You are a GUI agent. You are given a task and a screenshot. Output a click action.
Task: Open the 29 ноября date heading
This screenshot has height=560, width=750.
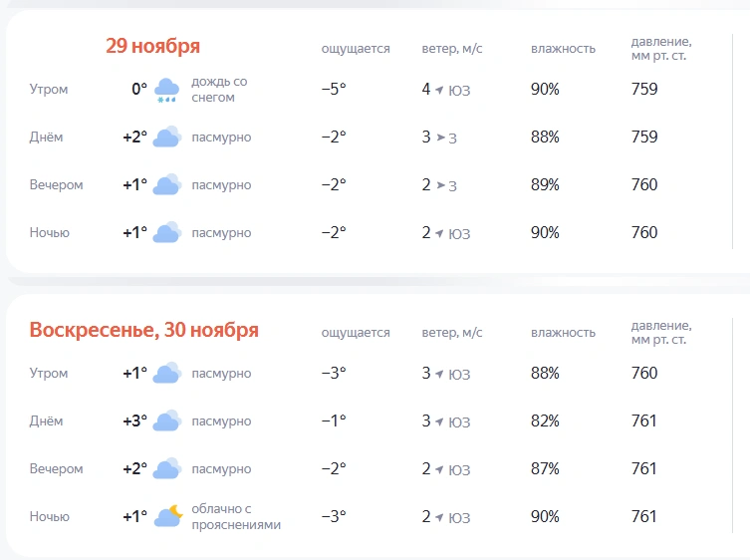point(152,46)
